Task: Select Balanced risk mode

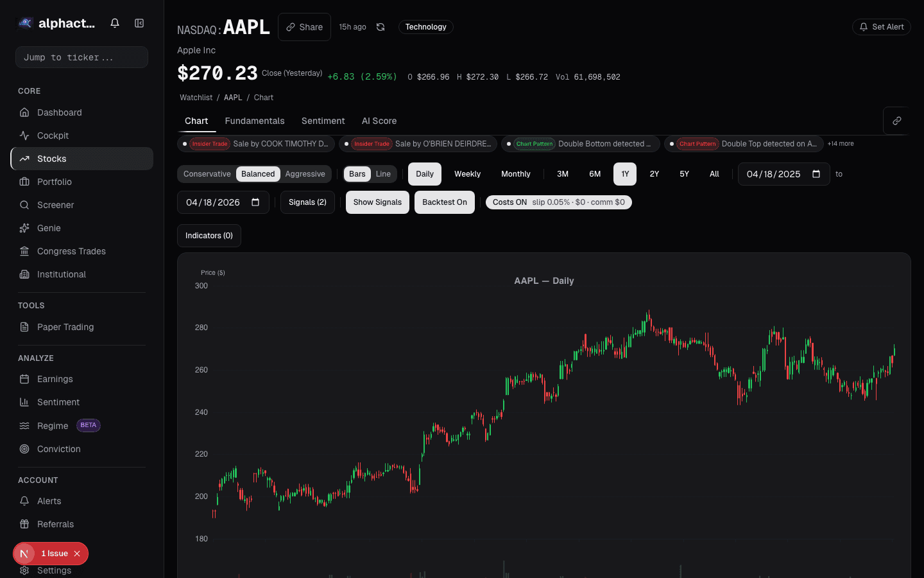Action: (x=258, y=174)
